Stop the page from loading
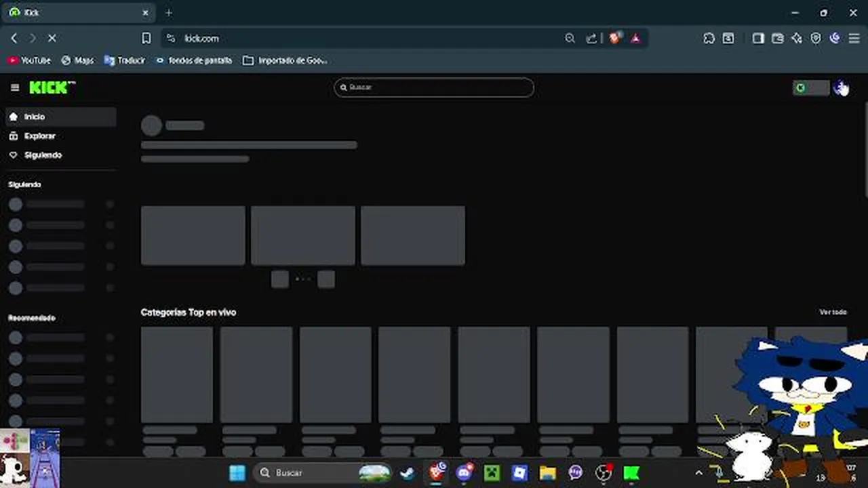 tap(52, 39)
